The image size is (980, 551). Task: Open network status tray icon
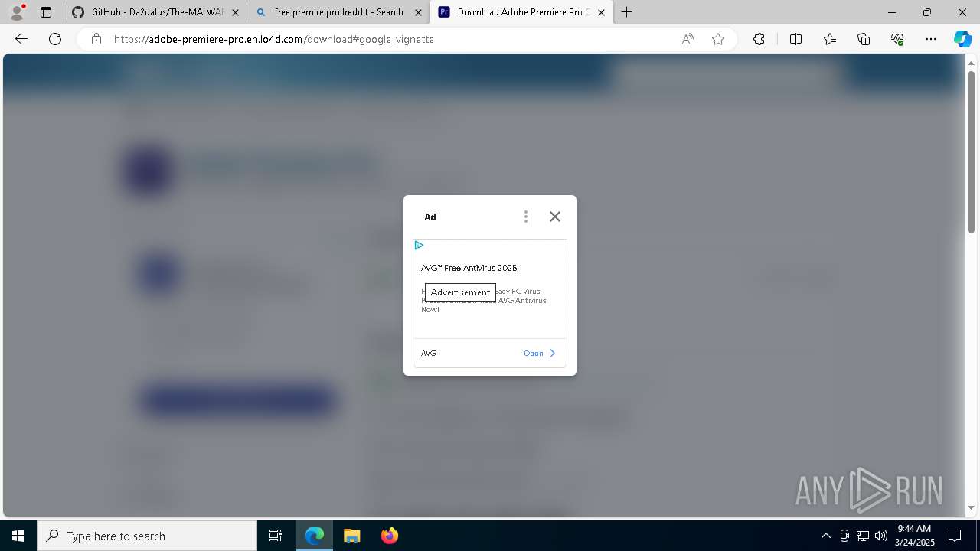[x=863, y=536]
